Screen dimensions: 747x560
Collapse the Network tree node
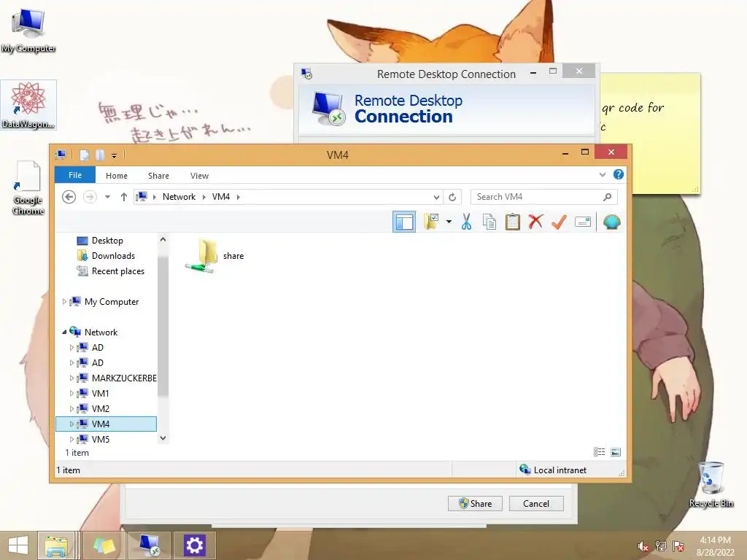coord(64,332)
